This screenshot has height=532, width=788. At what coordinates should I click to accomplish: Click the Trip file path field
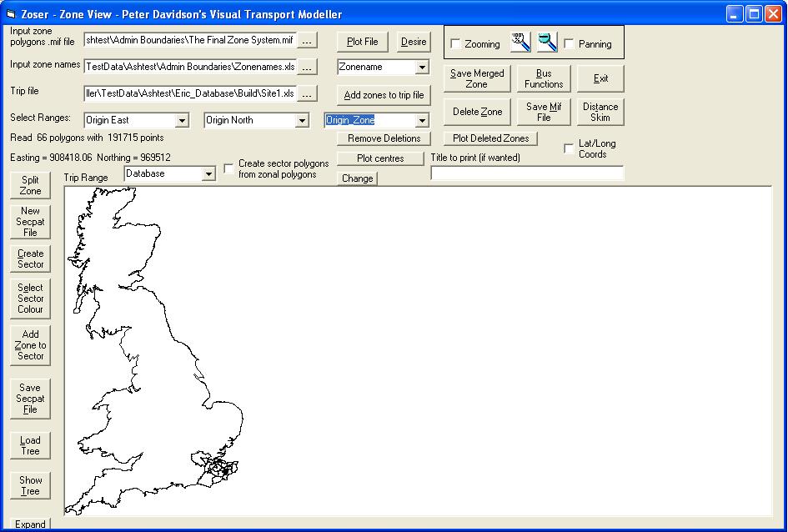click(190, 93)
